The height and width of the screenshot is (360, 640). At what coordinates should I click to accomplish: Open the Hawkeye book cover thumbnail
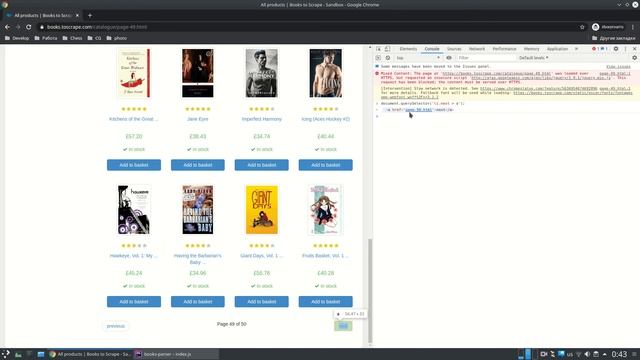(134, 210)
